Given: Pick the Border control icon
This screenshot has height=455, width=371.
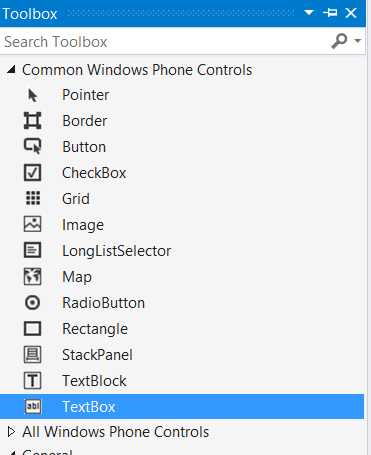Looking at the screenshot, I should pyautogui.click(x=32, y=121).
